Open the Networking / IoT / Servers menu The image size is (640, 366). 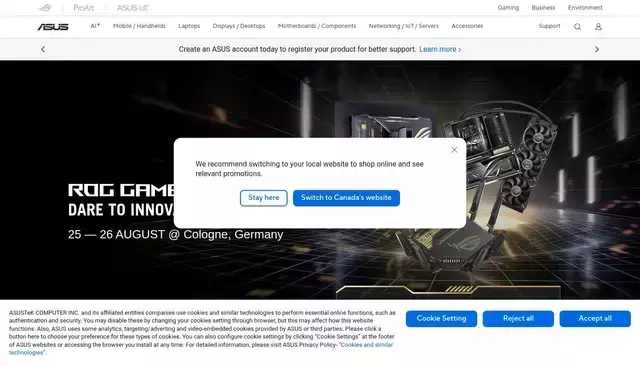pos(404,26)
